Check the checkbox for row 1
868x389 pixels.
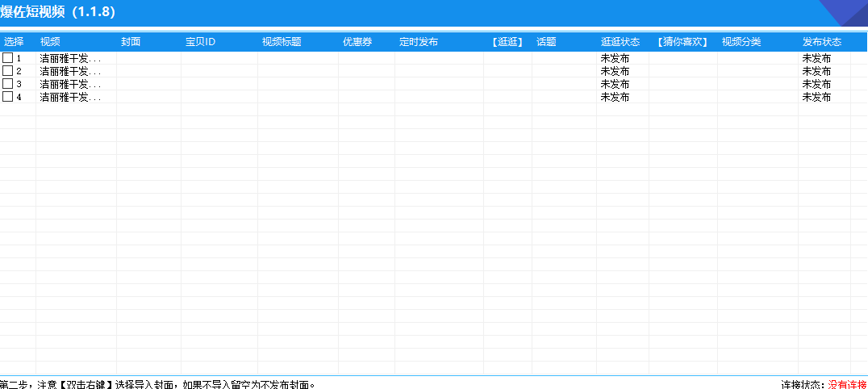tap(8, 58)
